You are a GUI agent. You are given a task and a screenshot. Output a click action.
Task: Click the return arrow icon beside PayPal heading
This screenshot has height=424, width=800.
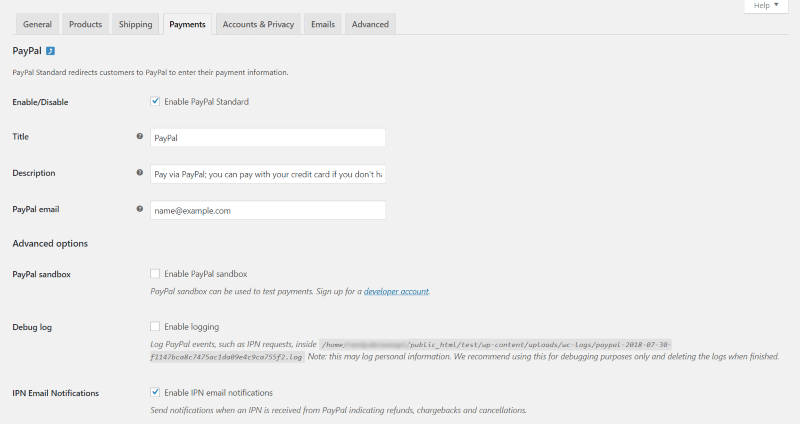[x=50, y=51]
